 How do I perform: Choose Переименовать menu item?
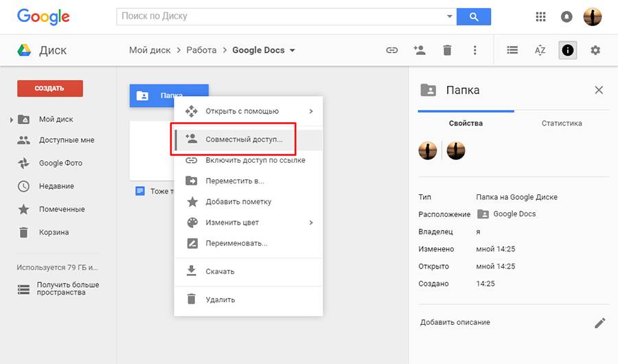point(249,243)
